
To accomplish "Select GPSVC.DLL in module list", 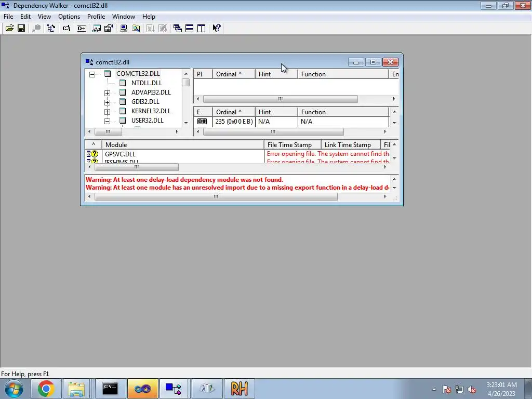I will coord(120,154).
